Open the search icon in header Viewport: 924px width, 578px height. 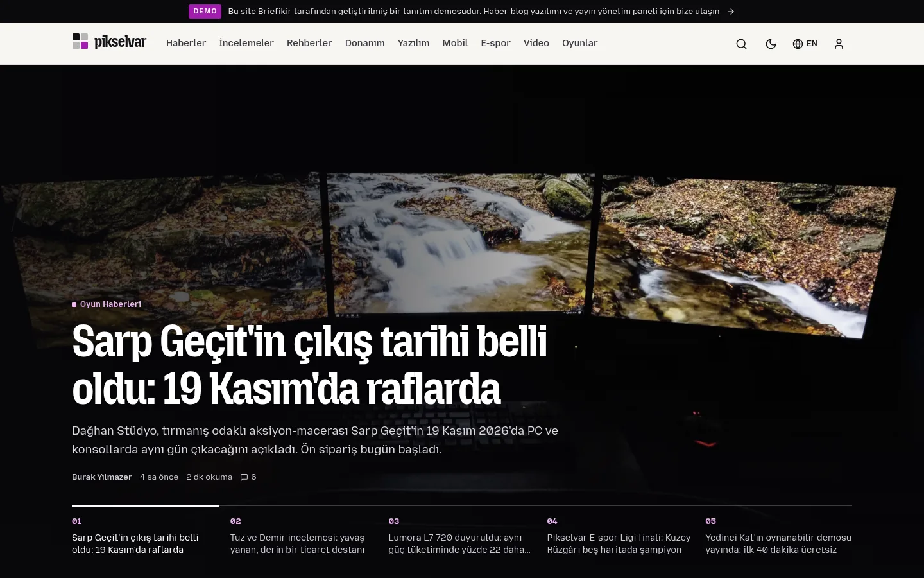click(741, 44)
